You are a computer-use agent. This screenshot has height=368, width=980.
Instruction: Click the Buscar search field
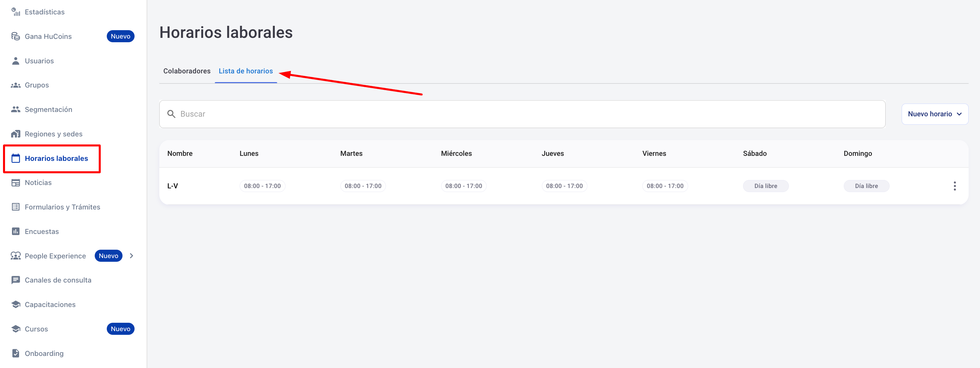[522, 114]
